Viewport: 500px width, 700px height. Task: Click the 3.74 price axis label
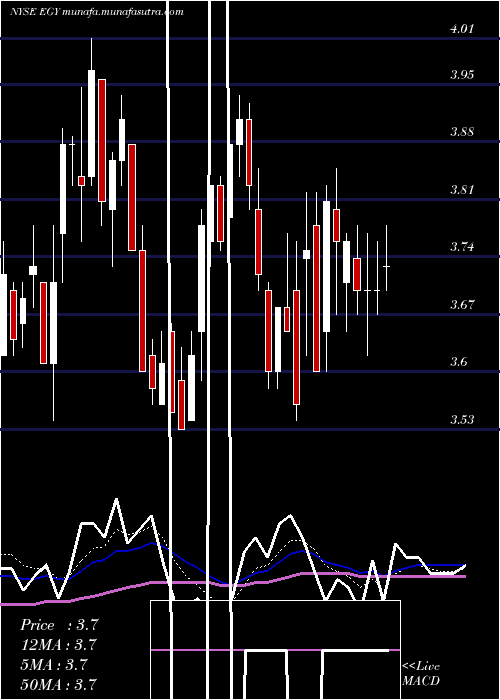click(462, 247)
